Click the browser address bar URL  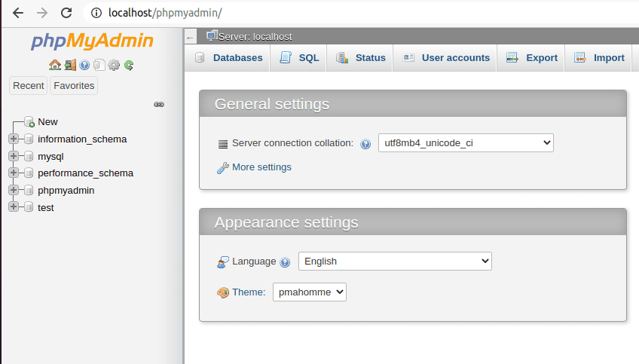(x=165, y=13)
